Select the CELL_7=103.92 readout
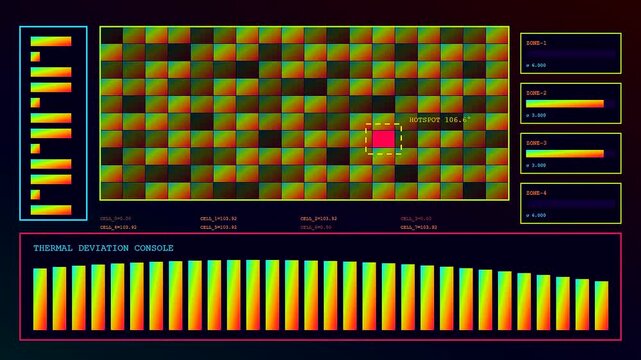641x360 pixels. (419, 227)
